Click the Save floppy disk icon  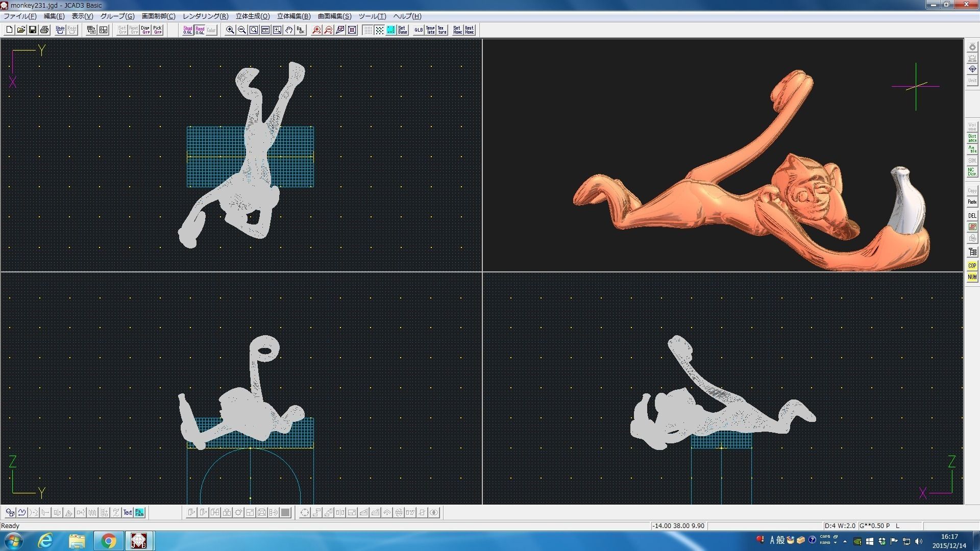click(x=33, y=30)
